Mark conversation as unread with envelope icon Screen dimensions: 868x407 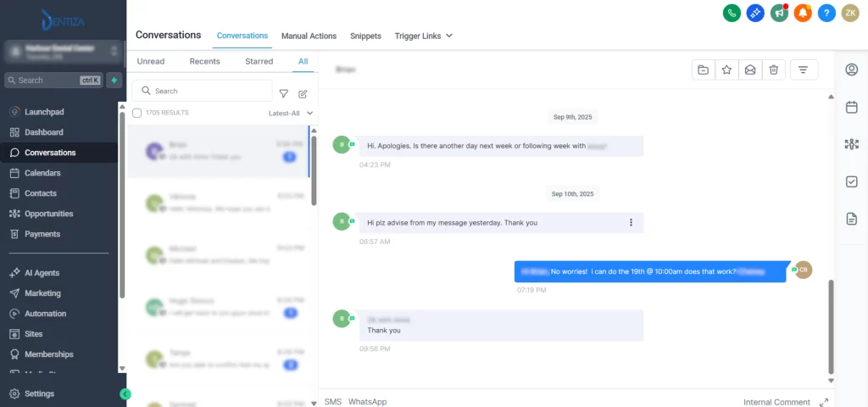[x=750, y=70]
